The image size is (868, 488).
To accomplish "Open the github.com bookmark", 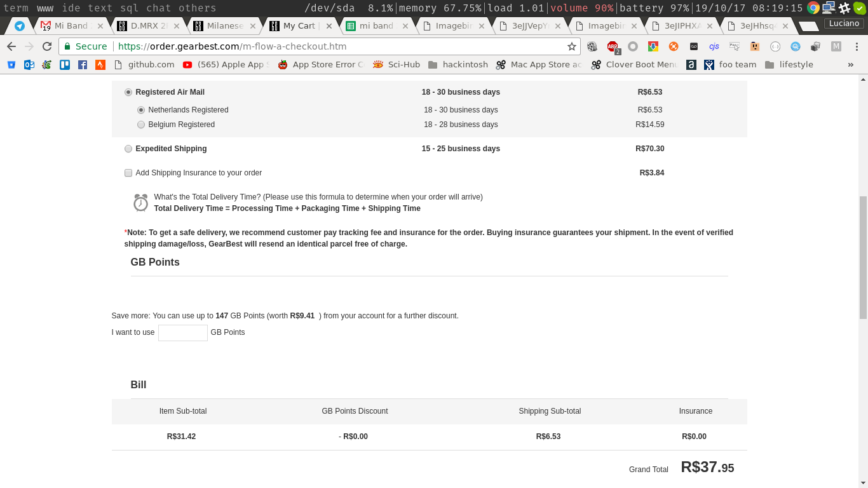I will pyautogui.click(x=144, y=64).
